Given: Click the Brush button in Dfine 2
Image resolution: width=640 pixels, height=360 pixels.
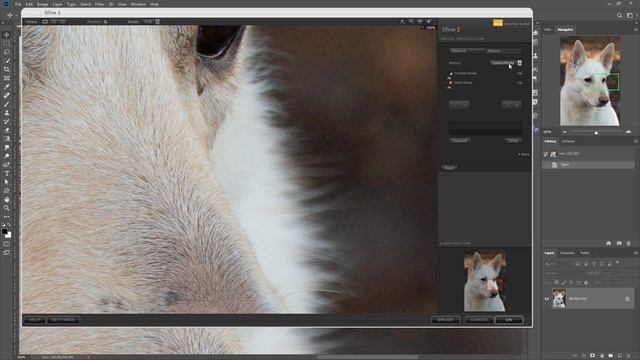Looking at the screenshot, I should click(445, 320).
